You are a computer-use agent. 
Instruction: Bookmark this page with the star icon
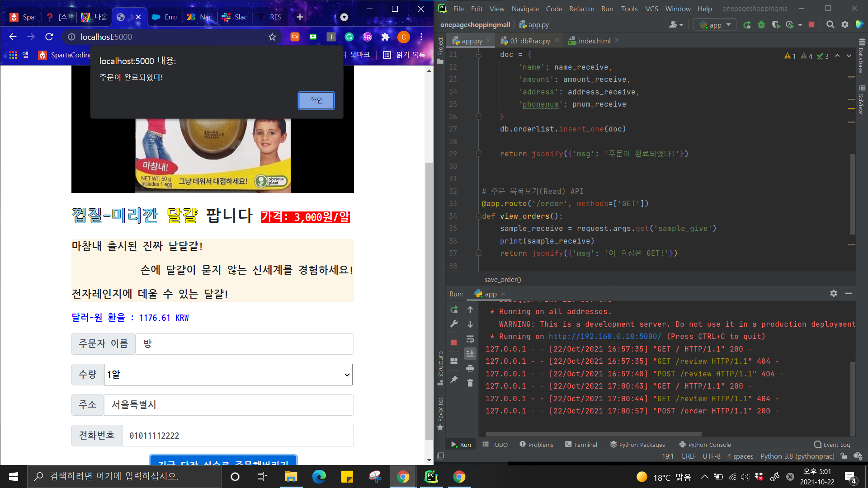click(272, 37)
